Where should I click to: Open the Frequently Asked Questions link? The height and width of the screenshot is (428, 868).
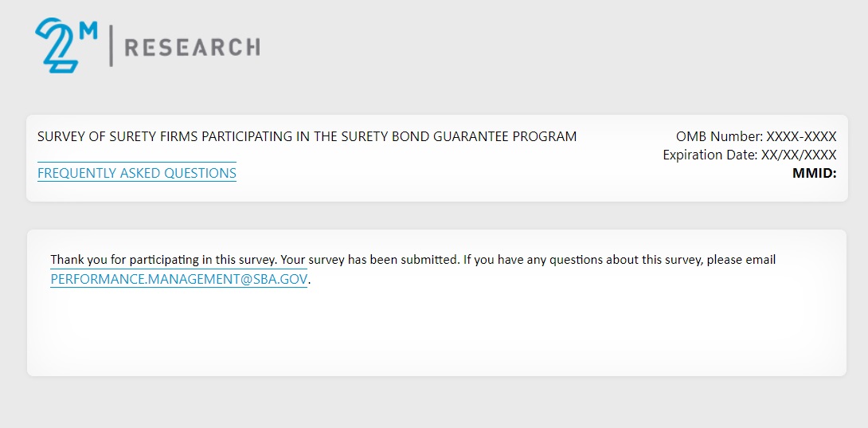[137, 173]
